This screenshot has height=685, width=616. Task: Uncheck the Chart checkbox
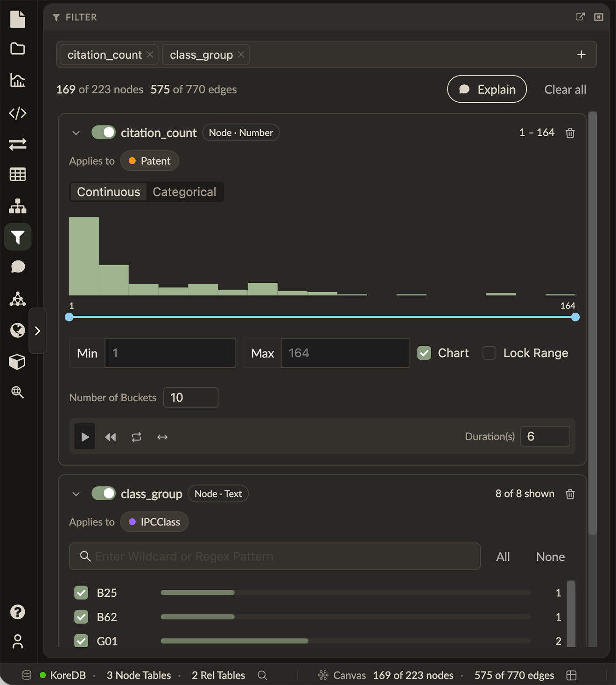click(424, 353)
